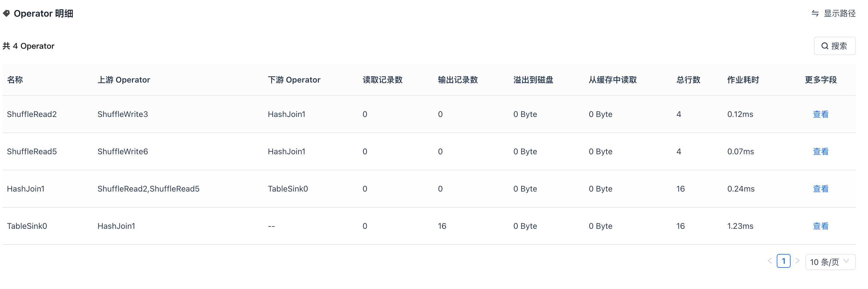
Task: Click the 总行数 column header
Action: (688, 80)
